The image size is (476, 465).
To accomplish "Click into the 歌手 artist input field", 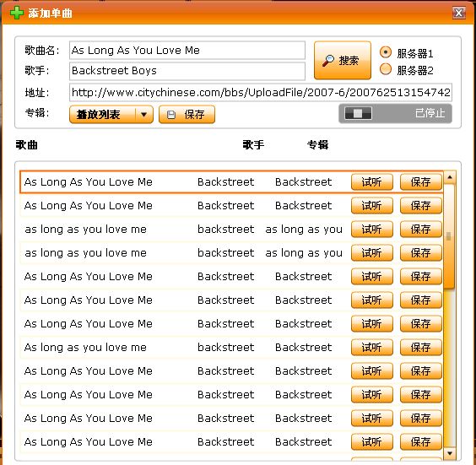I will pyautogui.click(x=187, y=71).
